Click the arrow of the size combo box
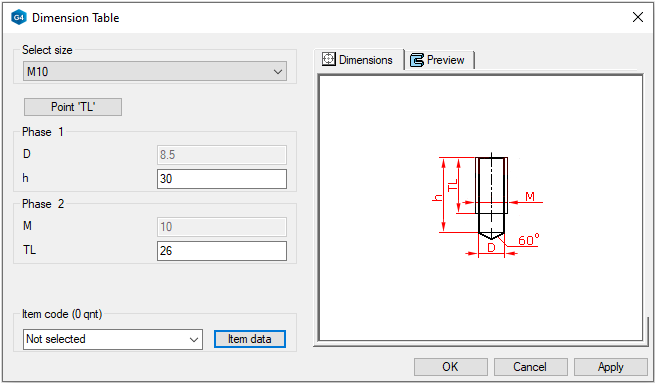 [x=278, y=72]
